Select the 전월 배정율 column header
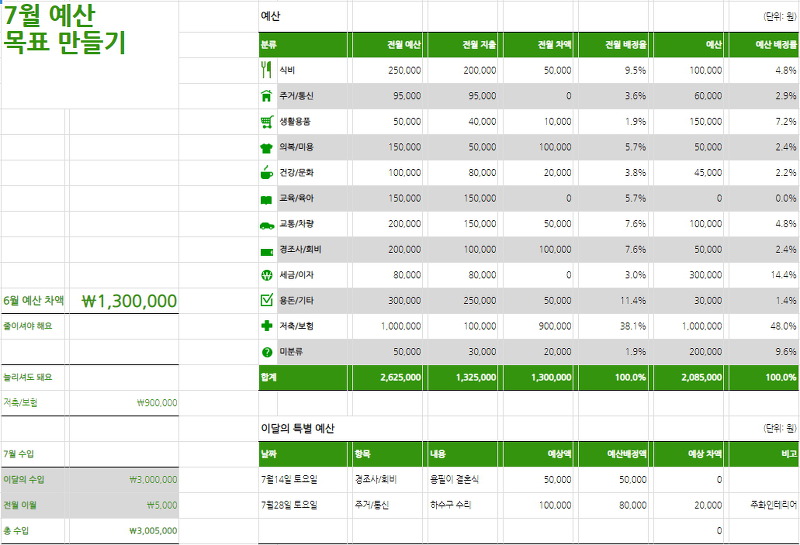This screenshot has height=545, width=800. (613, 45)
